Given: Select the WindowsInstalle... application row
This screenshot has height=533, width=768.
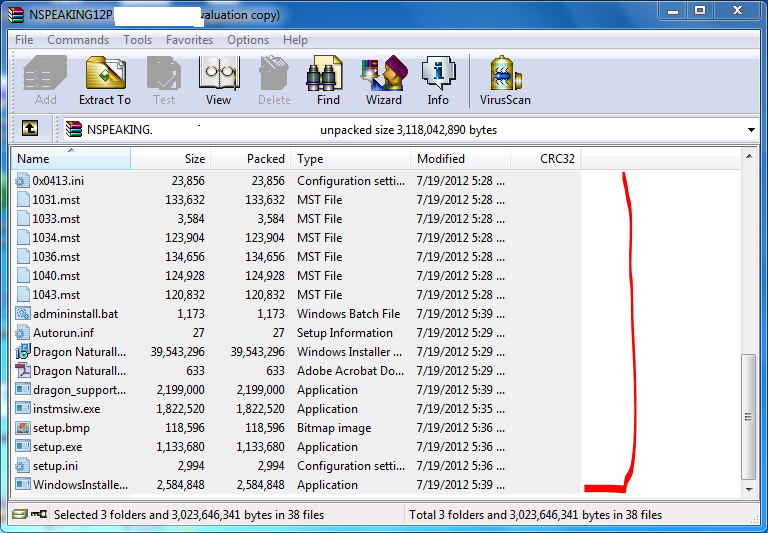Looking at the screenshot, I should (x=296, y=485).
